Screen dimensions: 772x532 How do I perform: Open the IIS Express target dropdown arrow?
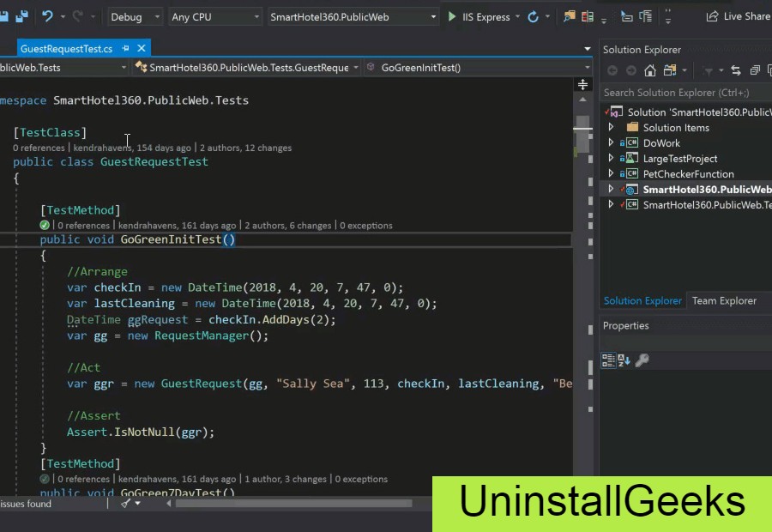point(517,17)
